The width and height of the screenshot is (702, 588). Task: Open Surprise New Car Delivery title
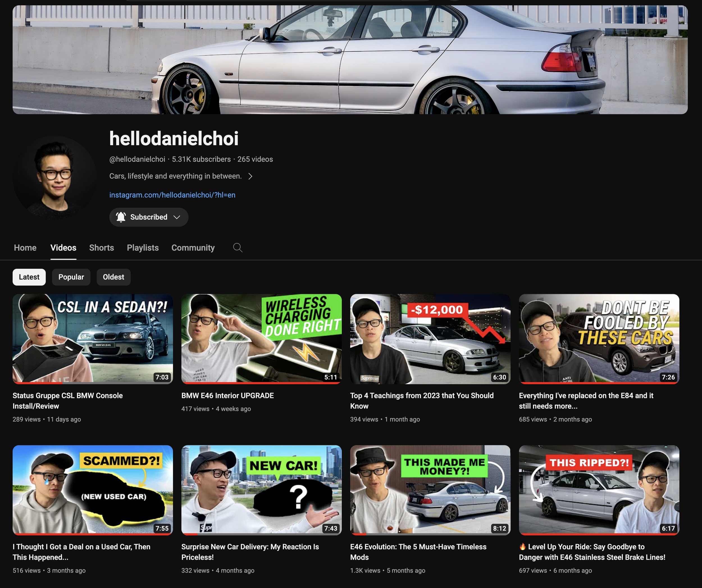click(250, 552)
